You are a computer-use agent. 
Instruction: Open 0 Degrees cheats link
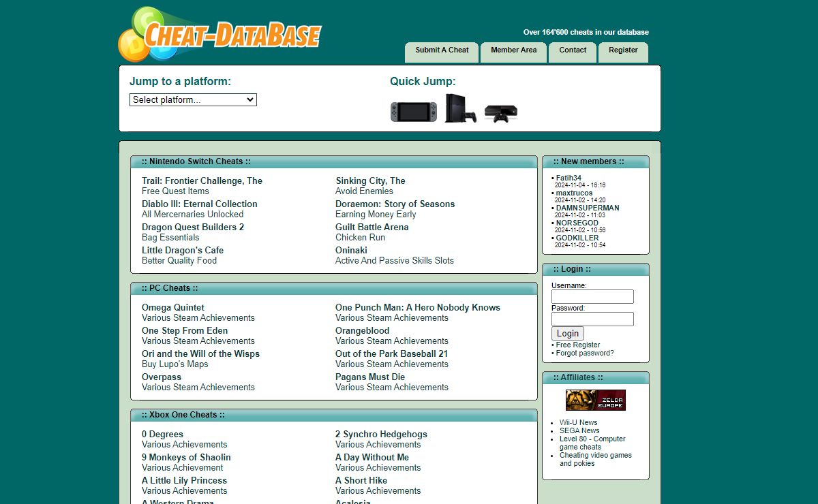pos(162,434)
